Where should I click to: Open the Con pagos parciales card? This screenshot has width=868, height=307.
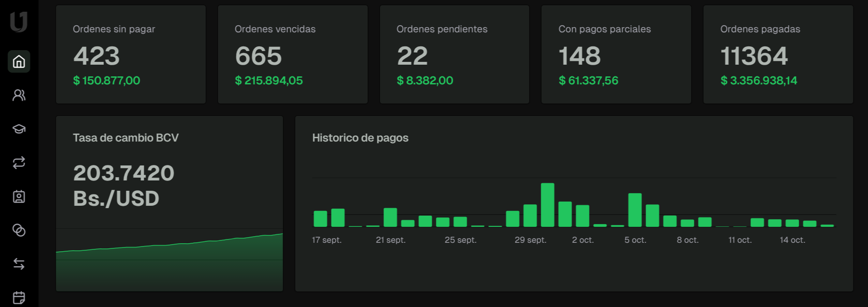616,54
